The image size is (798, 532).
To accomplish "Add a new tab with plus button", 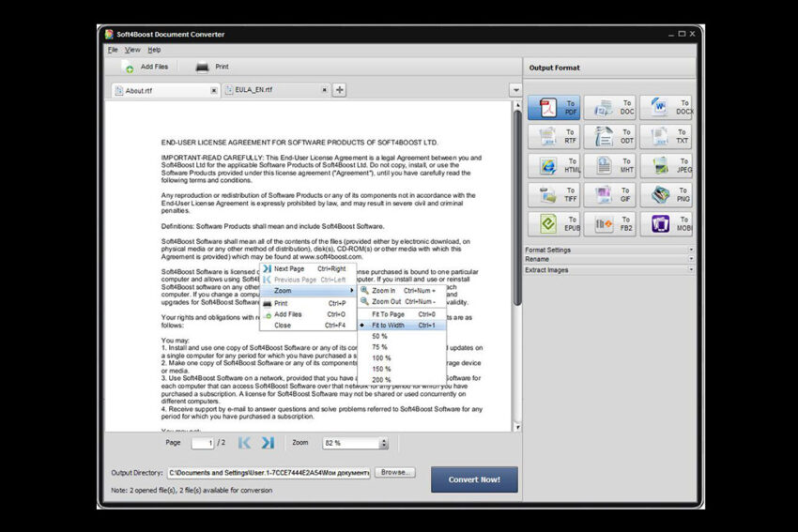I will [x=340, y=90].
